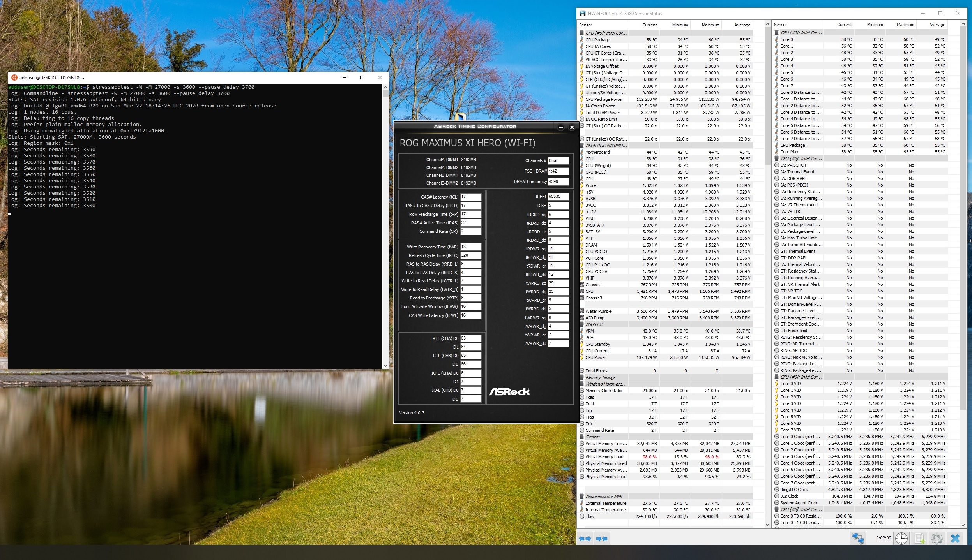
Task: Click the Average column header in right pane
Action: 937,25
